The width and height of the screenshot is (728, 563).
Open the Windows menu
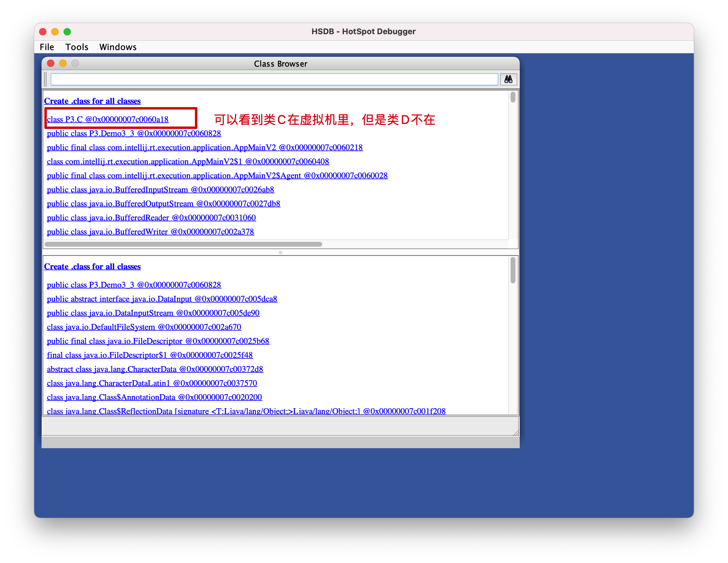coord(118,47)
